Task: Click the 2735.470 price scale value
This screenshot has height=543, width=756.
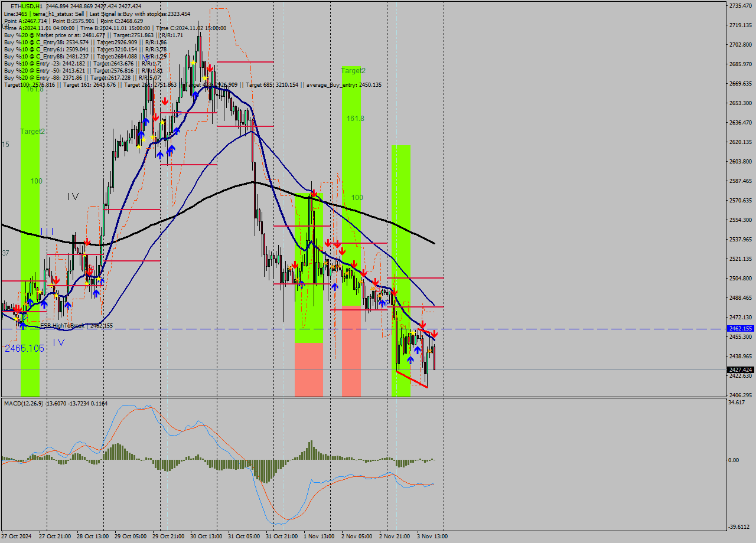Action: pyautogui.click(x=740, y=5)
